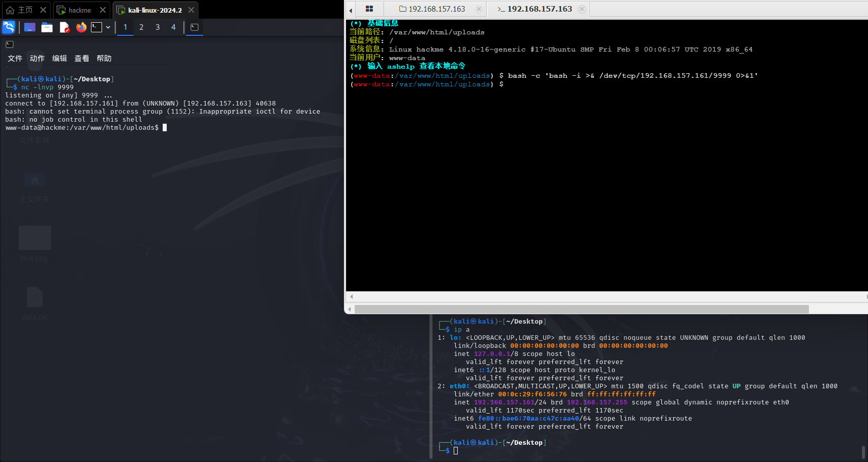Click the horizontal scrollbar left arrow

351,309
